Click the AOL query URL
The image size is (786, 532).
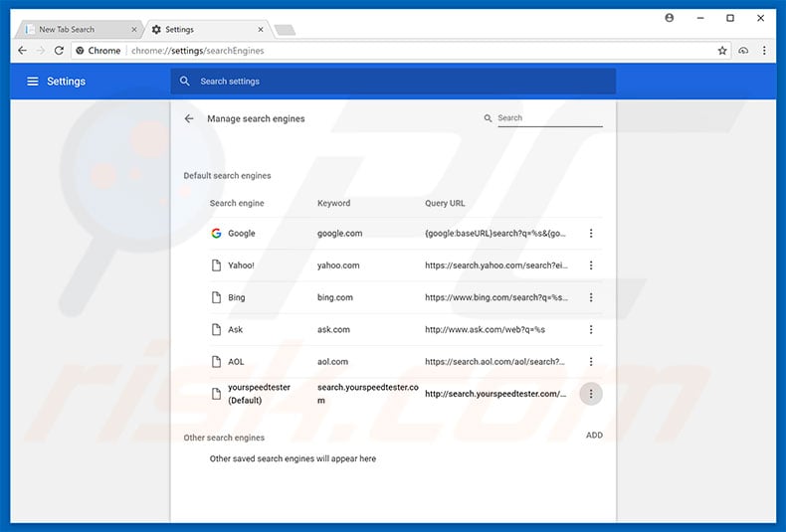pyautogui.click(x=494, y=361)
